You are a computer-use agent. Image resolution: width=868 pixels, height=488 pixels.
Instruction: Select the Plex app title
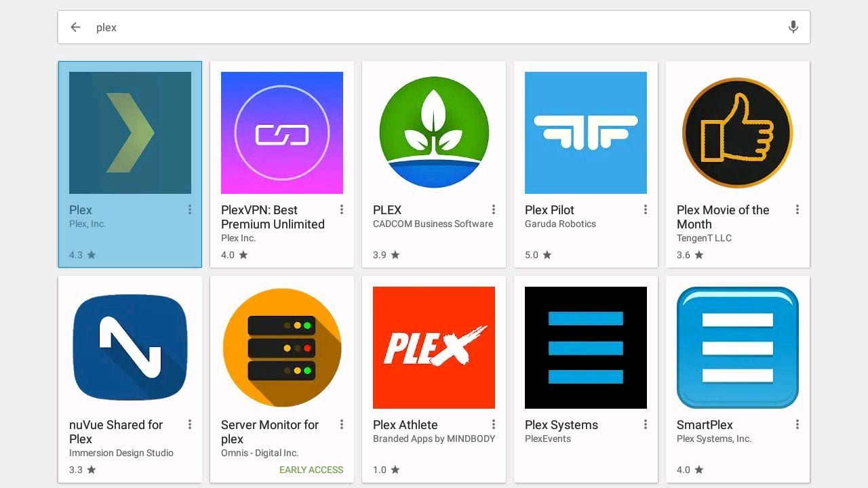pos(81,210)
